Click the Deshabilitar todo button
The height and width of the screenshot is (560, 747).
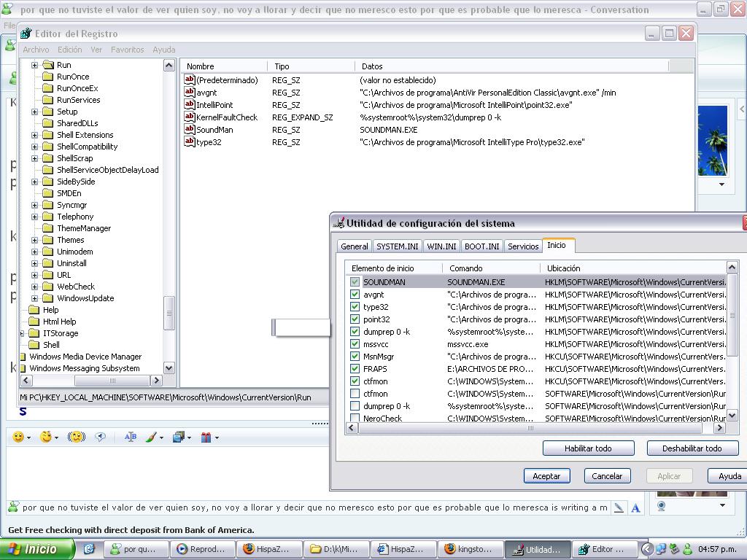click(692, 448)
